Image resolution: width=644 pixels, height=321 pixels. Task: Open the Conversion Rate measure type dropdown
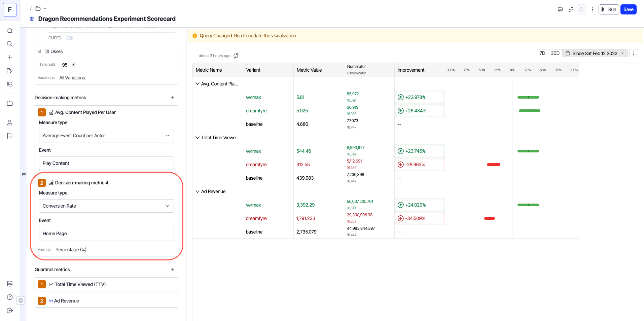pos(106,206)
